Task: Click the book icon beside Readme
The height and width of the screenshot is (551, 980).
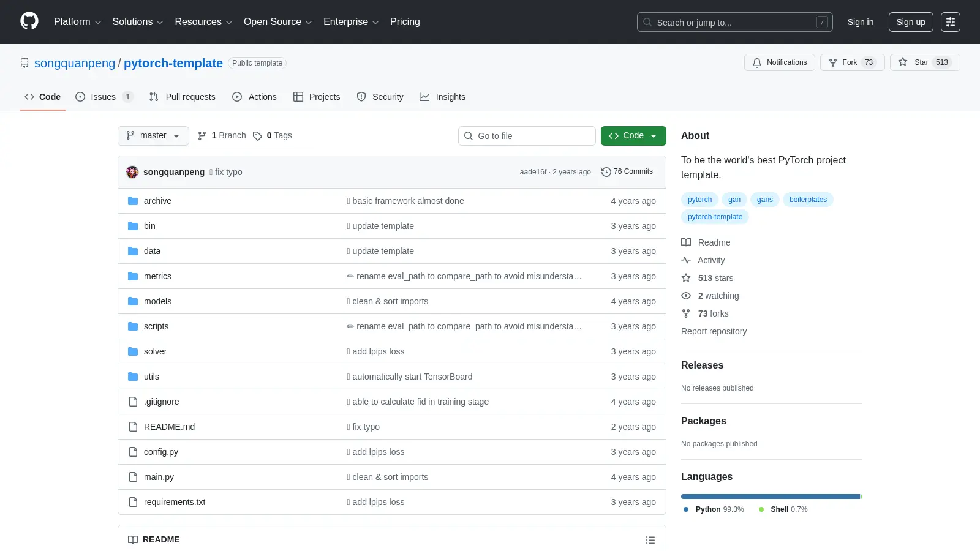Action: (x=686, y=242)
